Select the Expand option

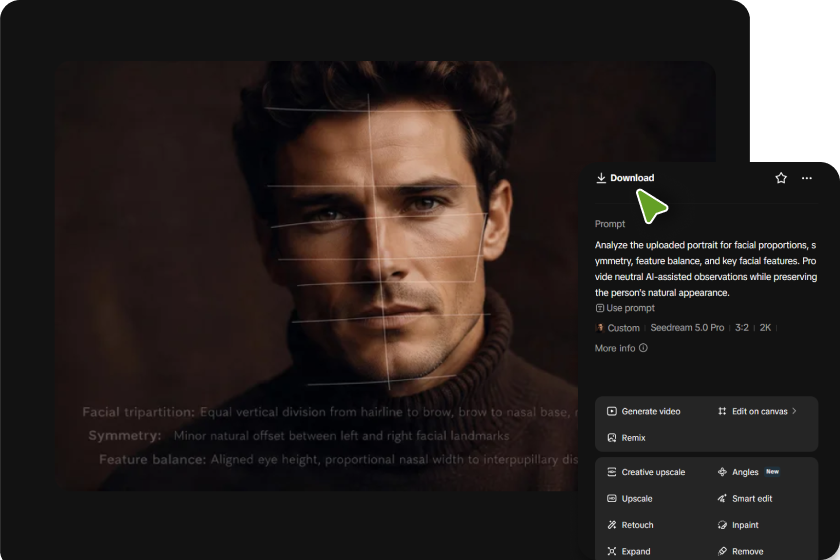pyautogui.click(x=628, y=551)
